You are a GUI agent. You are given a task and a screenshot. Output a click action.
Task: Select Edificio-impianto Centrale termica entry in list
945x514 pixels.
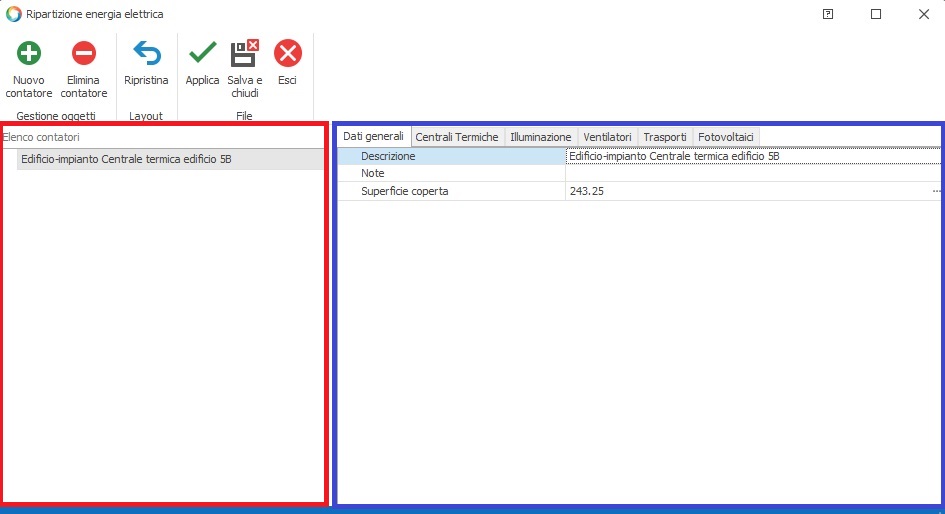coord(126,159)
